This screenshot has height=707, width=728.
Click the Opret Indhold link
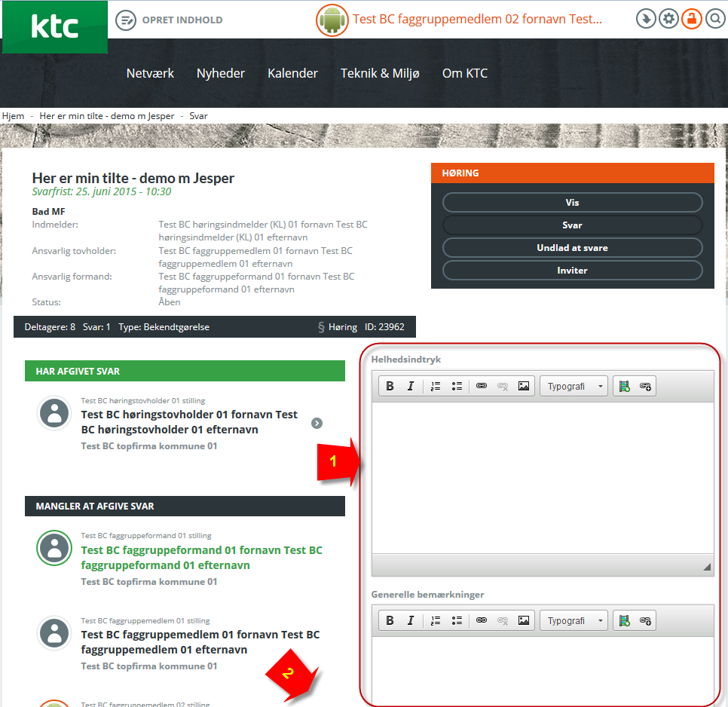click(182, 20)
